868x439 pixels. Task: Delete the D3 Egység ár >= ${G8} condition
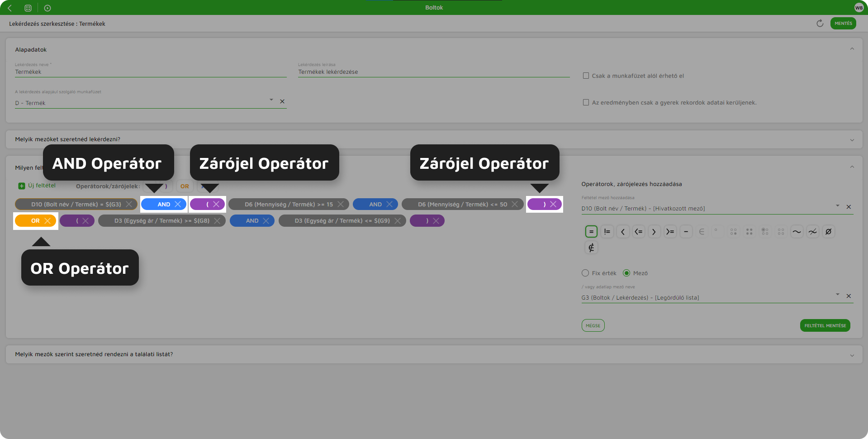217,221
